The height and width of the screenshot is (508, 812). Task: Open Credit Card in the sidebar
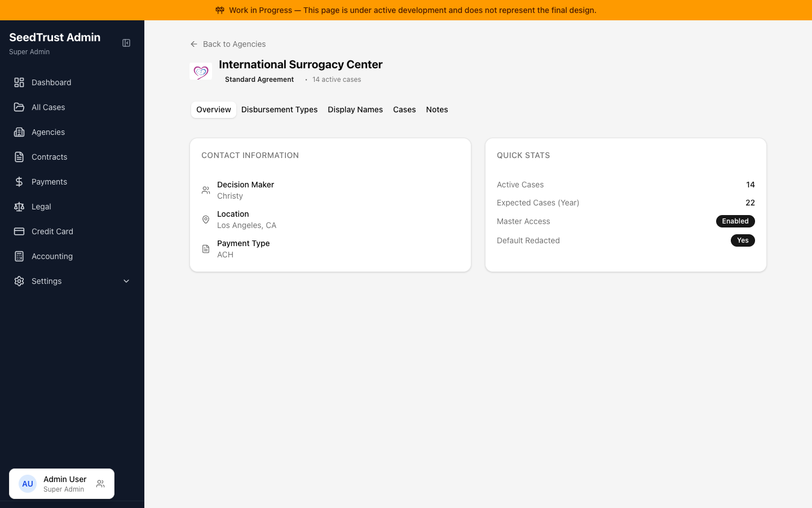point(72,231)
